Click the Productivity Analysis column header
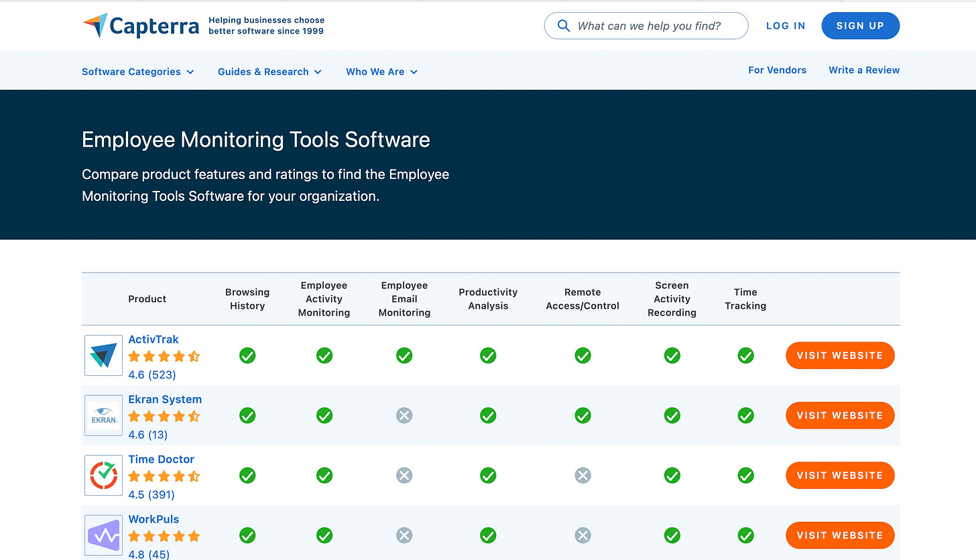 click(488, 299)
